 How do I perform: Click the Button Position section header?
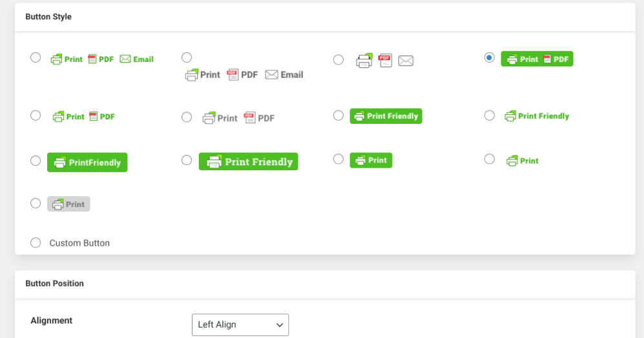tap(55, 283)
